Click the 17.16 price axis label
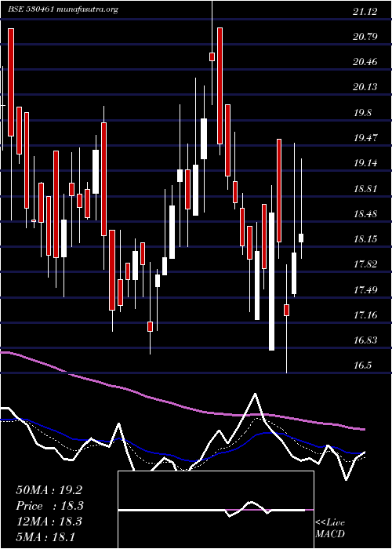Image resolution: width=392 pixels, height=549 pixels. pos(365,315)
